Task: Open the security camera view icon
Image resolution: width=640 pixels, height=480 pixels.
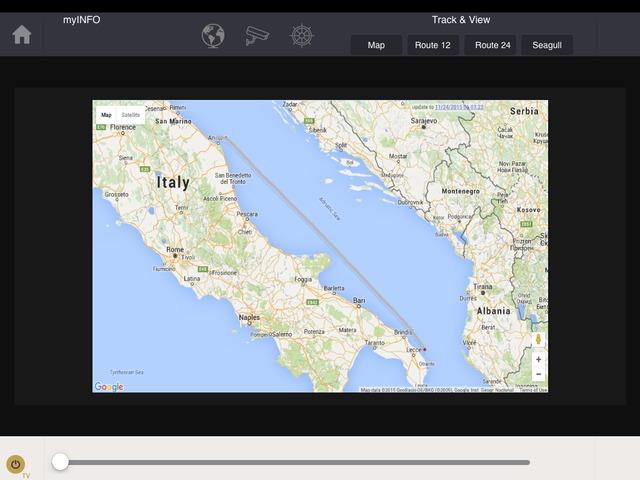Action: tap(257, 36)
